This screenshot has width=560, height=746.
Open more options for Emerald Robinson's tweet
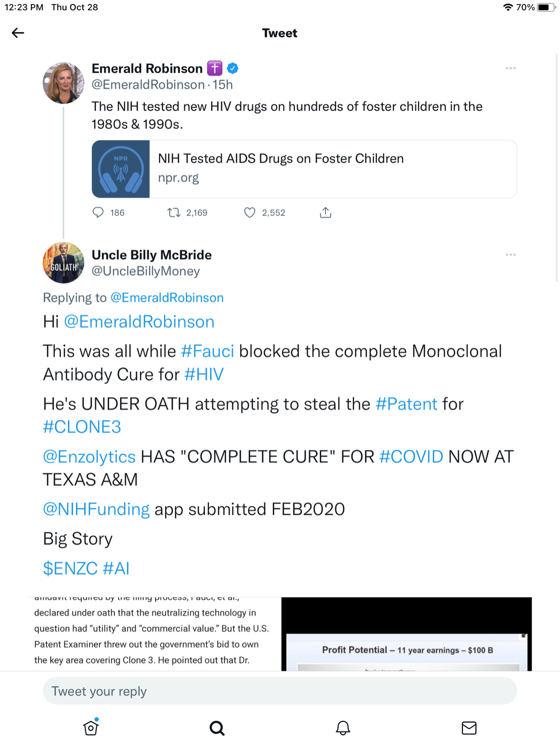[x=511, y=68]
